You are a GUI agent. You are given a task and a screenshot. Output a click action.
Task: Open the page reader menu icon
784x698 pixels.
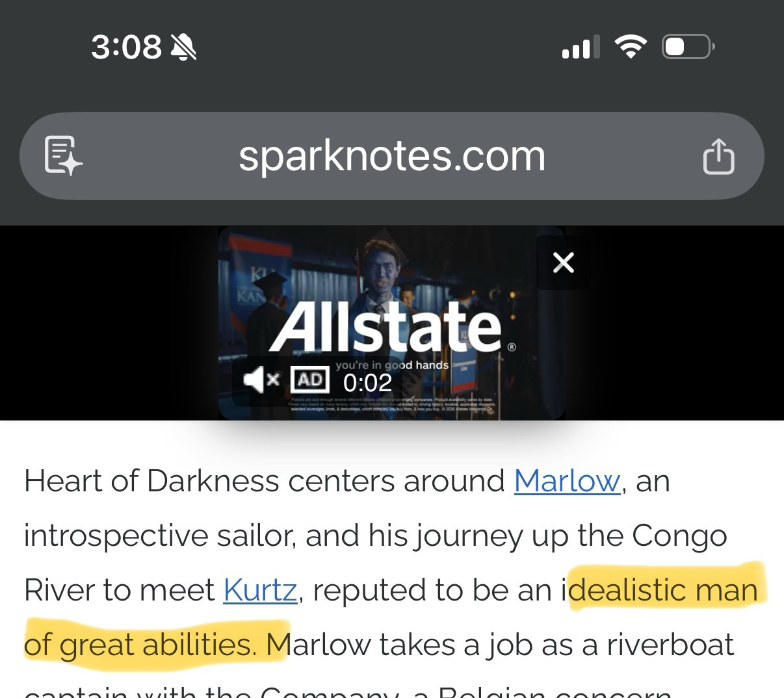[62, 156]
